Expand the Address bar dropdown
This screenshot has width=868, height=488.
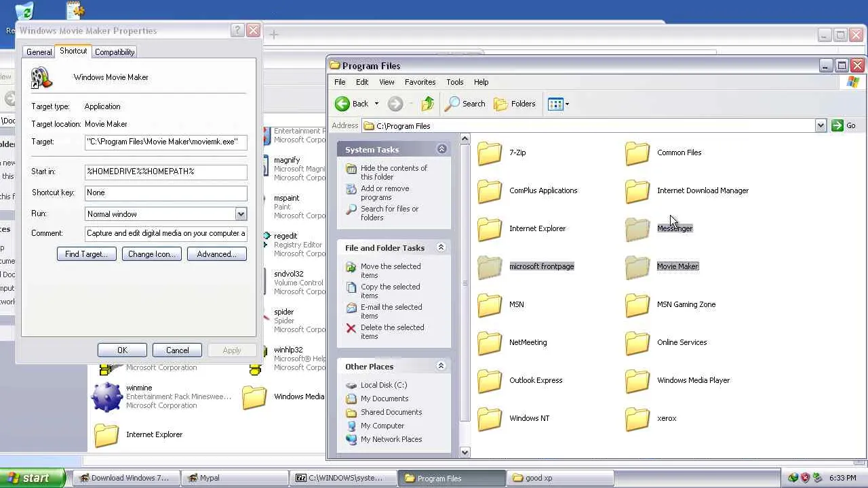(x=821, y=125)
